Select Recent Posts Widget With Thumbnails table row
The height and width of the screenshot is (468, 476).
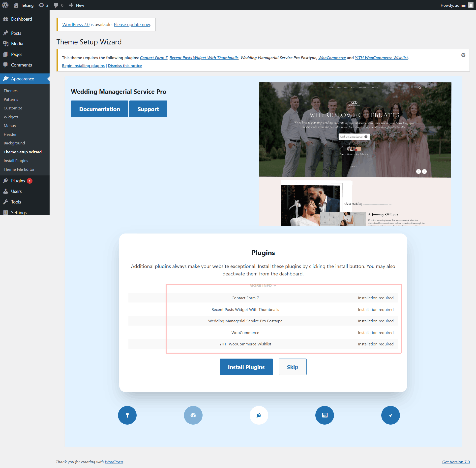pyautogui.click(x=263, y=309)
